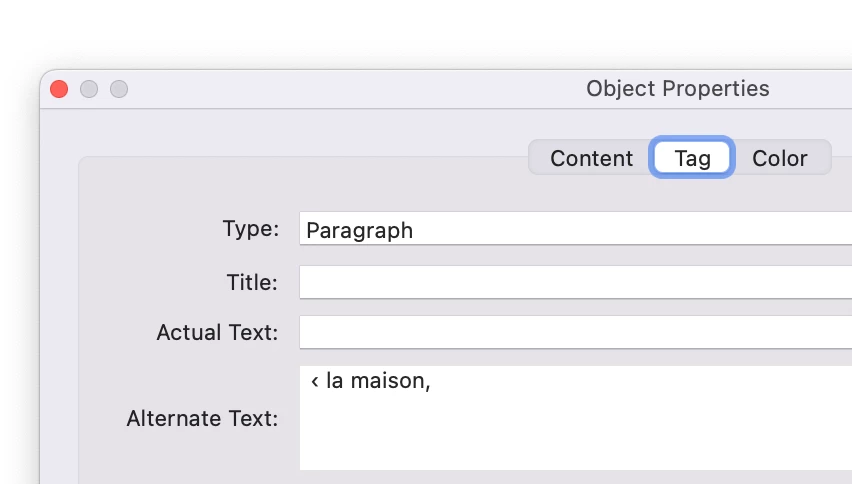Click the 'Title:' label
Image resolution: width=852 pixels, height=484 pixels.
pyautogui.click(x=252, y=282)
